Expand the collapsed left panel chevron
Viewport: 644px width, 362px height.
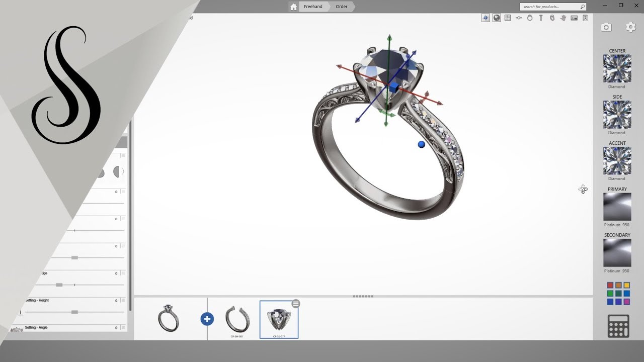coord(123,171)
